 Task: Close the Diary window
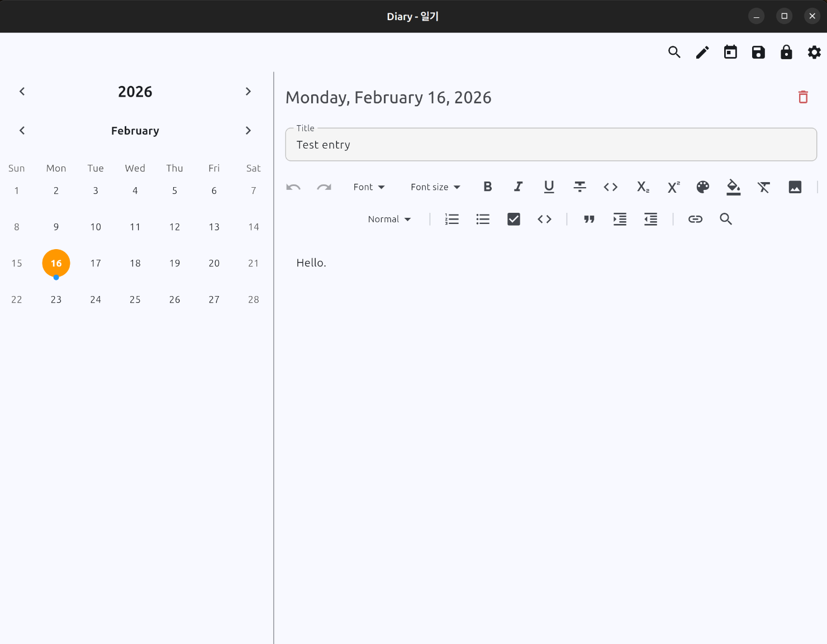812,16
